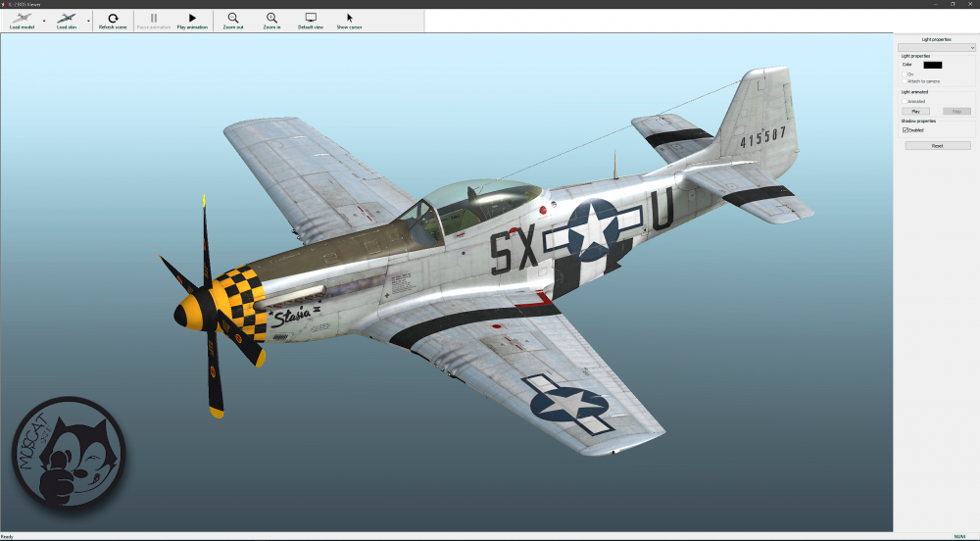Turn on the light with On checkbox

click(905, 74)
